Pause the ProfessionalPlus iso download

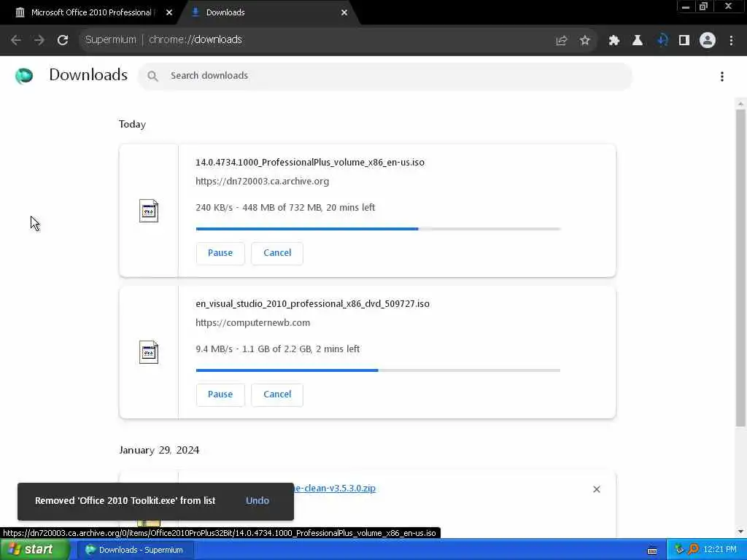(220, 253)
